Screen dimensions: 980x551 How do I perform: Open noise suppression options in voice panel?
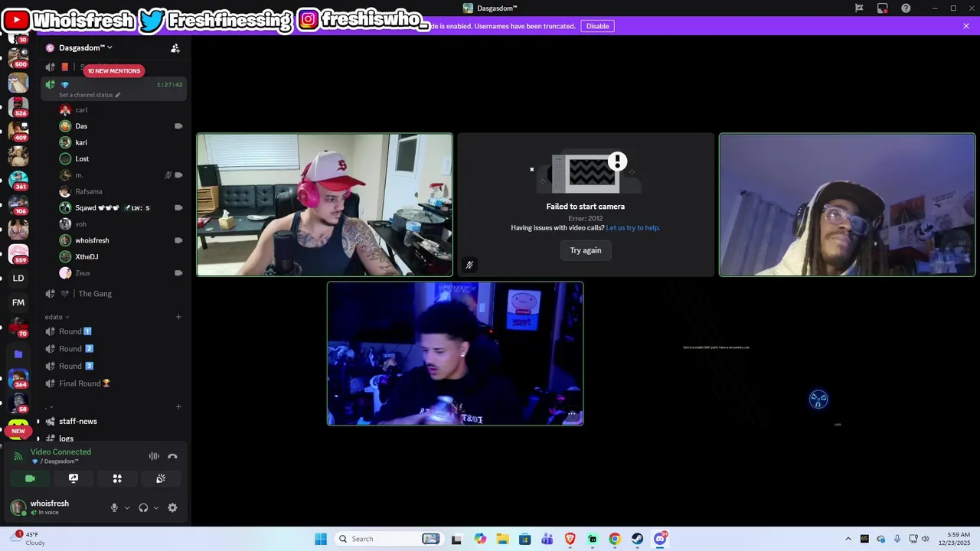tap(154, 456)
